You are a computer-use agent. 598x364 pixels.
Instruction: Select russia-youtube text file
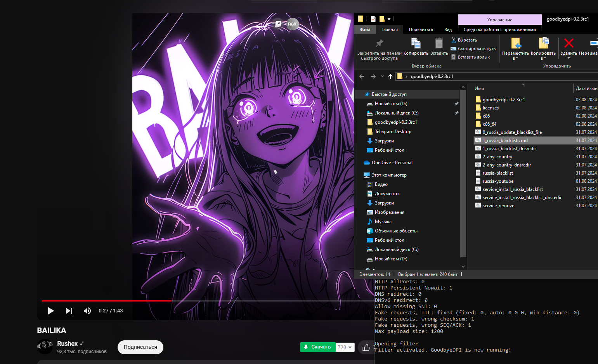coord(498,181)
